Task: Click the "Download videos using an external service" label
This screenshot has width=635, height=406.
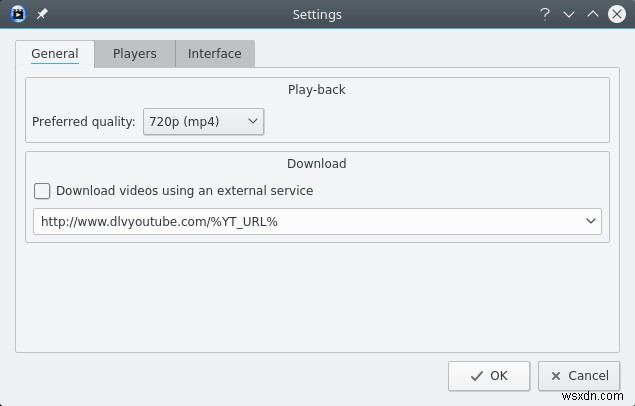Action: coord(185,191)
